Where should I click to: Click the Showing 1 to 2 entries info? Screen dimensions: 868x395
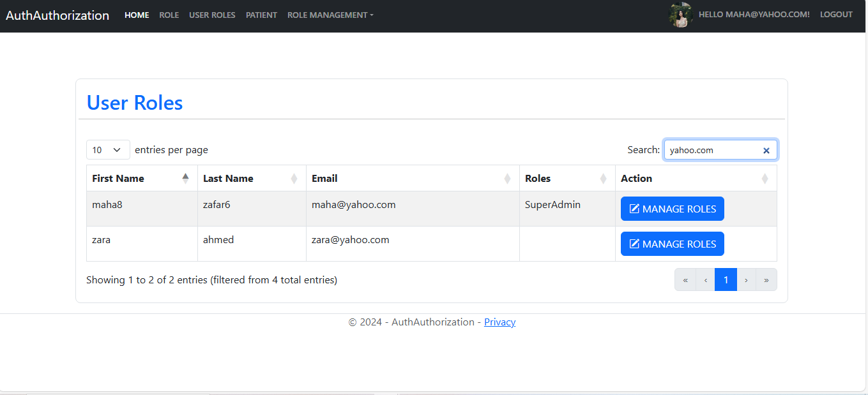click(211, 279)
